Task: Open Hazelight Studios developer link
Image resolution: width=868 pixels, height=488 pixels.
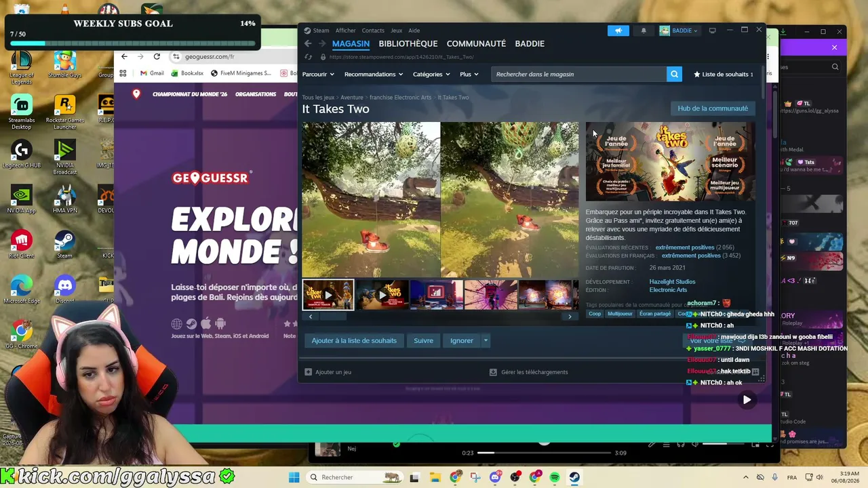Action: (x=672, y=282)
